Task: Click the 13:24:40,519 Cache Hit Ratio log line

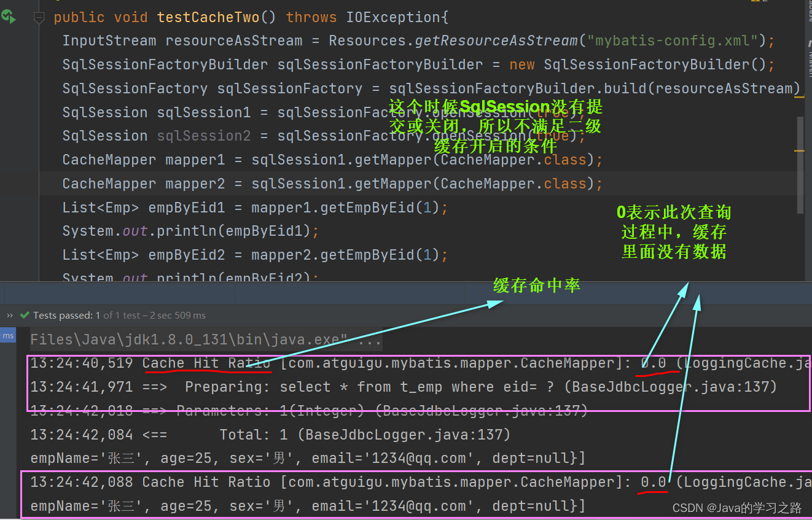Action: (421, 363)
